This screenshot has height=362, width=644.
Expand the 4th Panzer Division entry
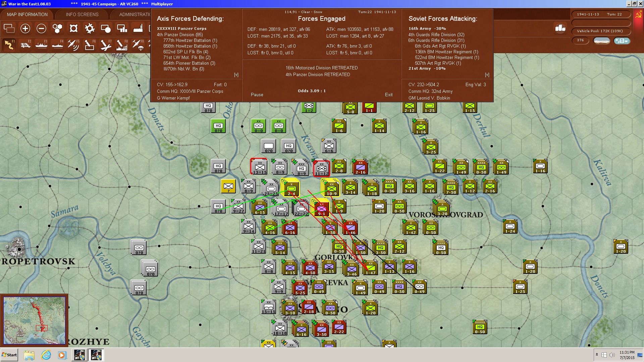tap(179, 35)
